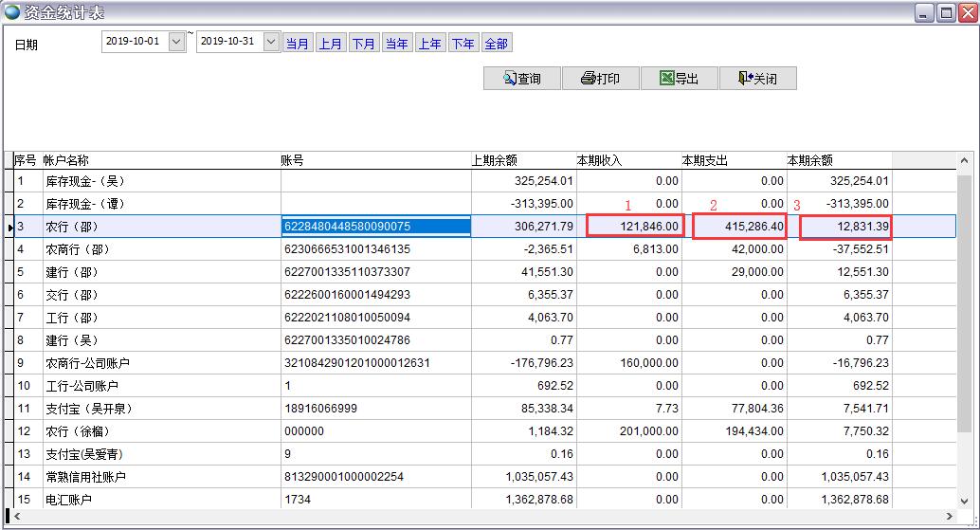Choose the 下年 (next year) date range
The image size is (980, 530).
(x=463, y=44)
